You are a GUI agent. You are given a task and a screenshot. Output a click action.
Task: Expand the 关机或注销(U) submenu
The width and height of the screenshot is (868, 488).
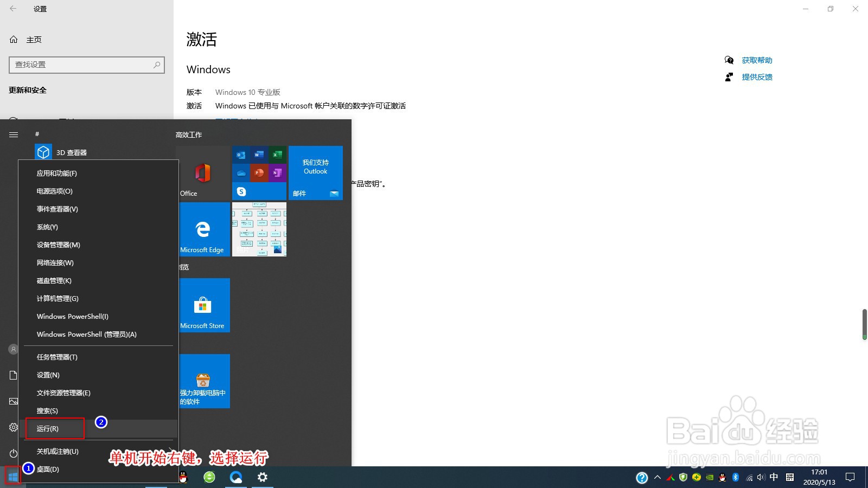tap(57, 451)
